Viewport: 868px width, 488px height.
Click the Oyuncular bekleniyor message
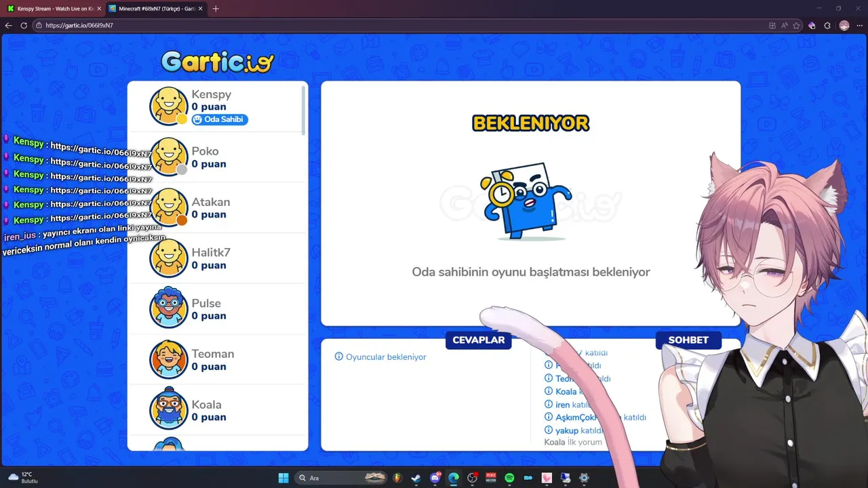pyautogui.click(x=380, y=357)
